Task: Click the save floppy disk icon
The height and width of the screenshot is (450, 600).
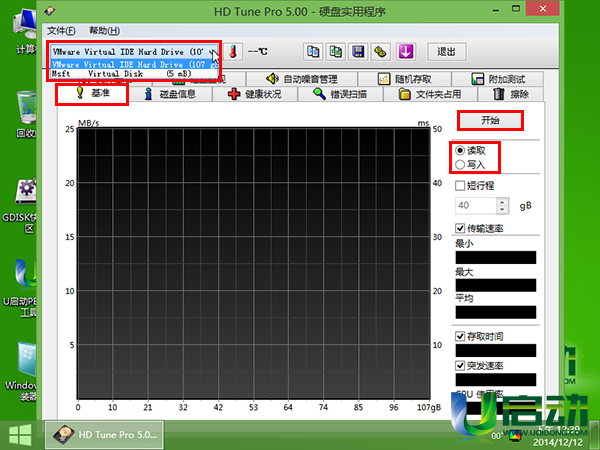Action: point(358,52)
